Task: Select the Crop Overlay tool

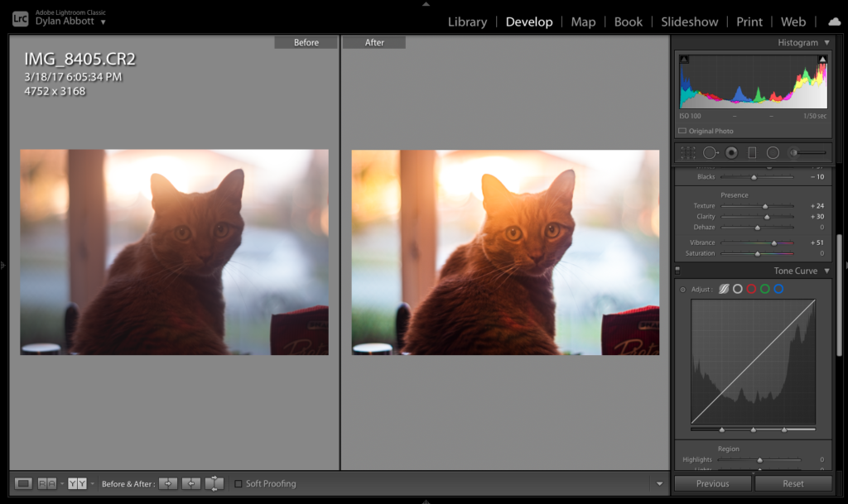Action: tap(687, 153)
